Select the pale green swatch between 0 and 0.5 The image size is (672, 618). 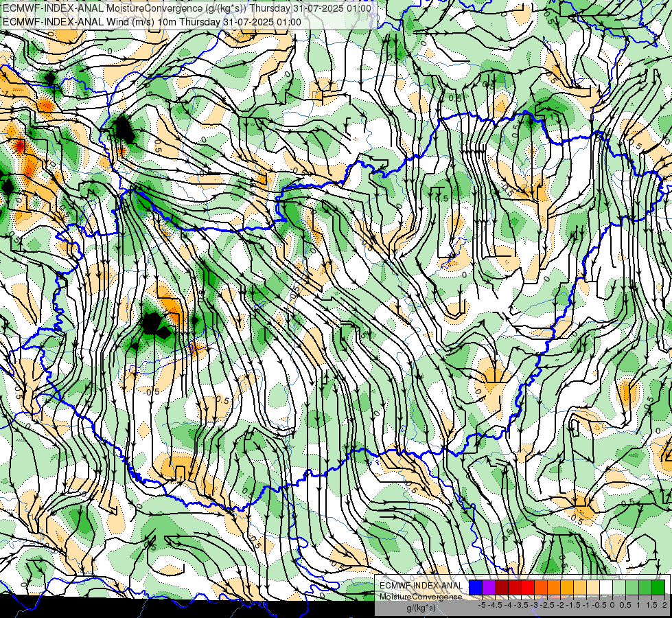pyautogui.click(x=619, y=588)
